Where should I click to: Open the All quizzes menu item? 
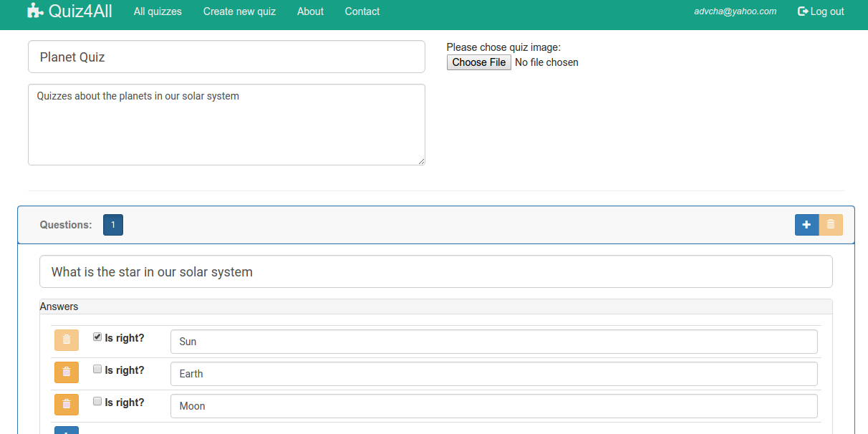click(x=158, y=11)
